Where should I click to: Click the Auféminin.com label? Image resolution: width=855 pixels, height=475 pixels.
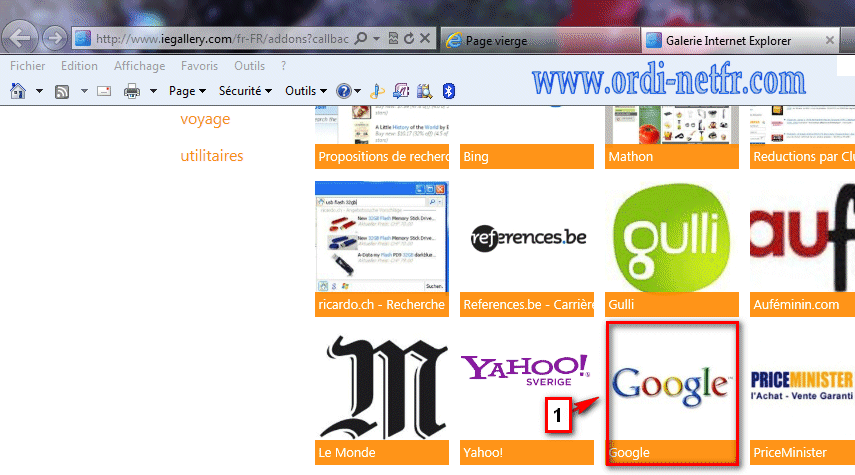click(x=802, y=304)
